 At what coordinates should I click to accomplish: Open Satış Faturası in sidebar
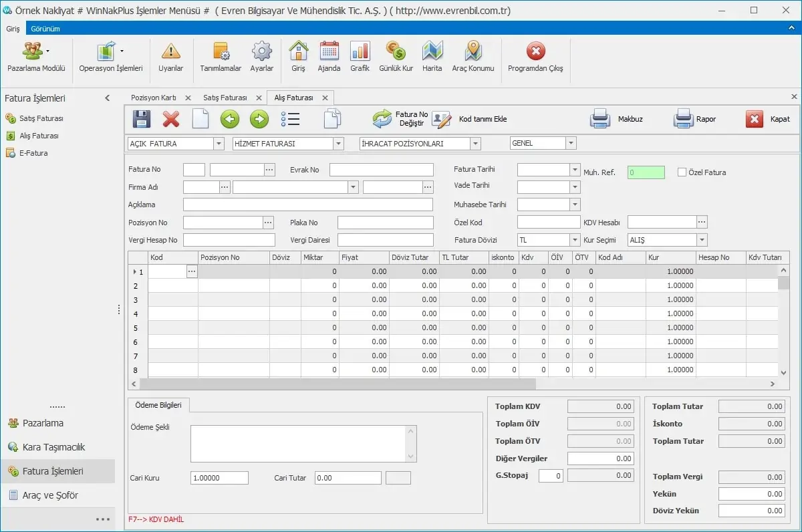[35, 118]
